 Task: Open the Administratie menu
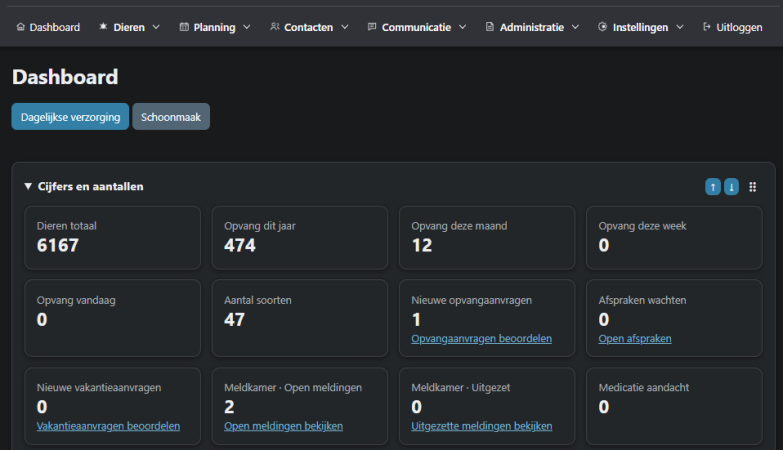pyautogui.click(x=532, y=27)
